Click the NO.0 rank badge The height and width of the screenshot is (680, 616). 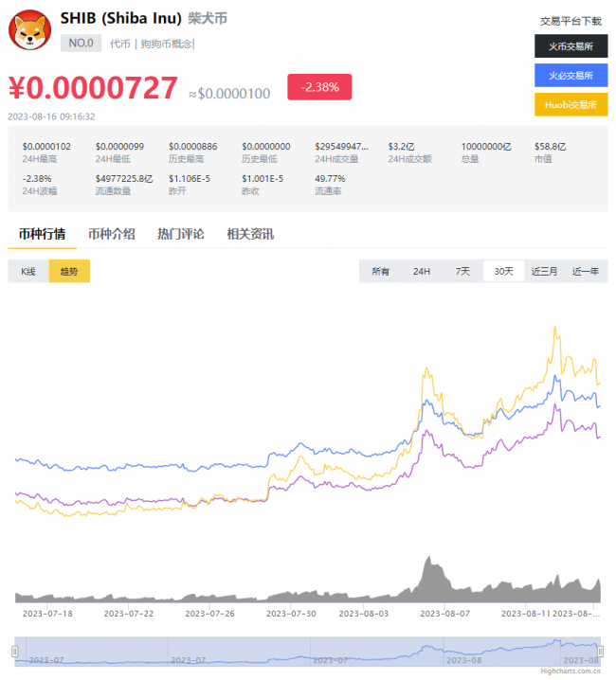click(x=82, y=43)
